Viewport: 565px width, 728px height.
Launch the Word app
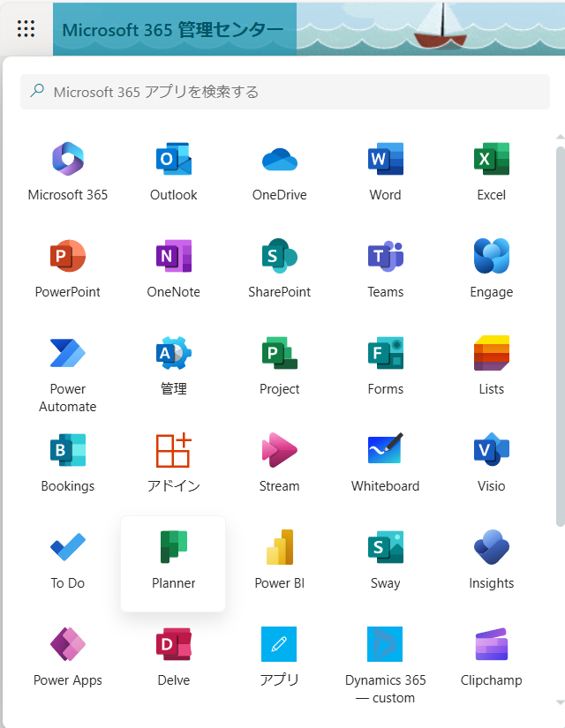point(385,172)
